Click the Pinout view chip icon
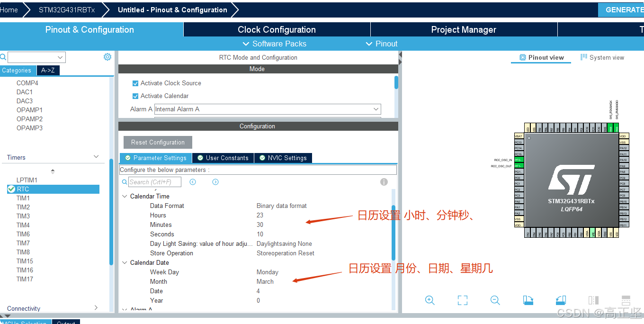Image resolution: width=644 pixels, height=324 pixels. pos(523,57)
